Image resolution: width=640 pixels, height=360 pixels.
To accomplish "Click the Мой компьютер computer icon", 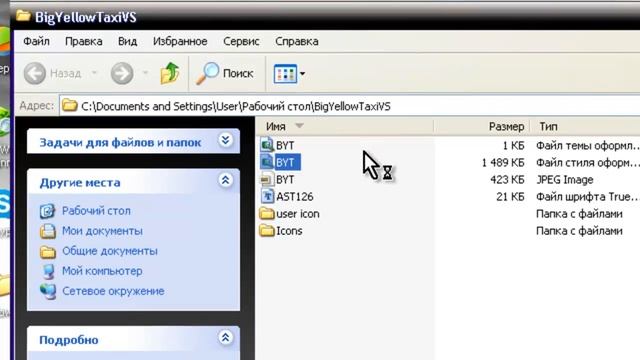I will point(48,271).
